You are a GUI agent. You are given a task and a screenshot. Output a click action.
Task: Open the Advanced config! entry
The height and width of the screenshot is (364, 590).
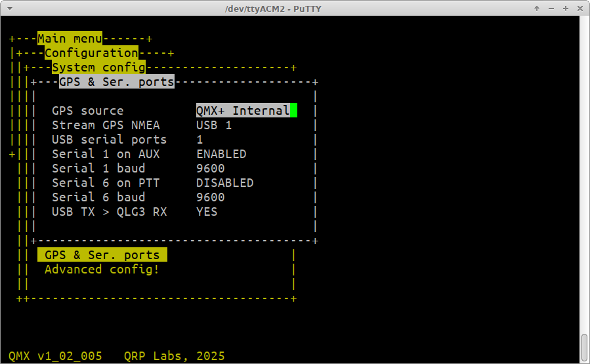click(x=102, y=270)
